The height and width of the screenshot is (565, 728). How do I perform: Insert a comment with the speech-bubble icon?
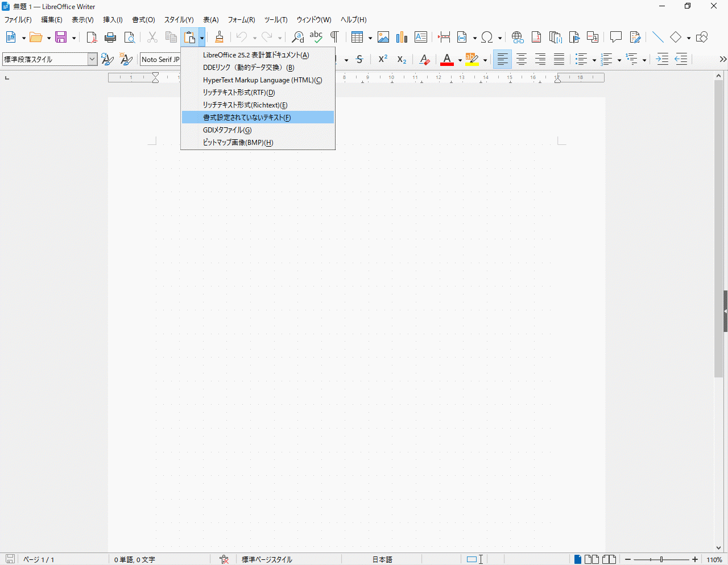[x=615, y=38]
